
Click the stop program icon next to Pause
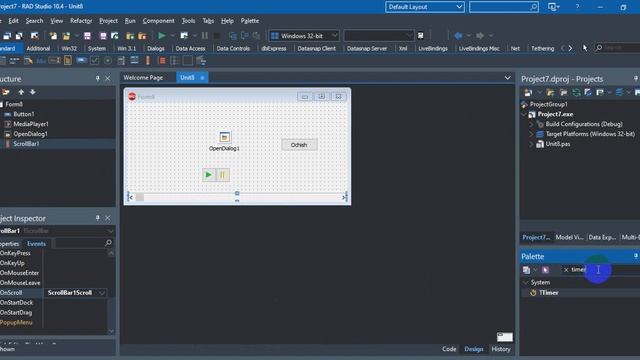(217, 36)
